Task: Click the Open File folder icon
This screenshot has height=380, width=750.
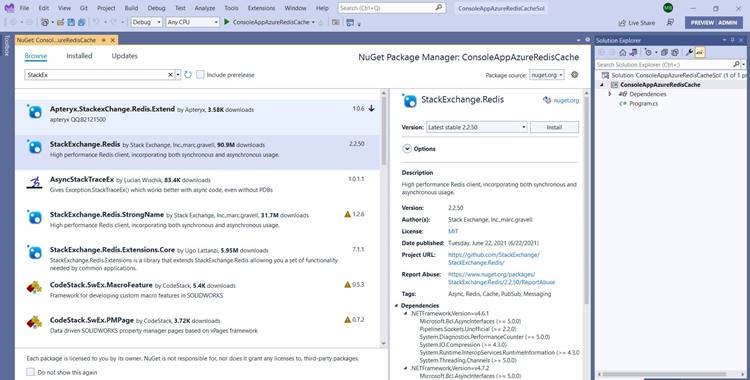Action: (61, 22)
